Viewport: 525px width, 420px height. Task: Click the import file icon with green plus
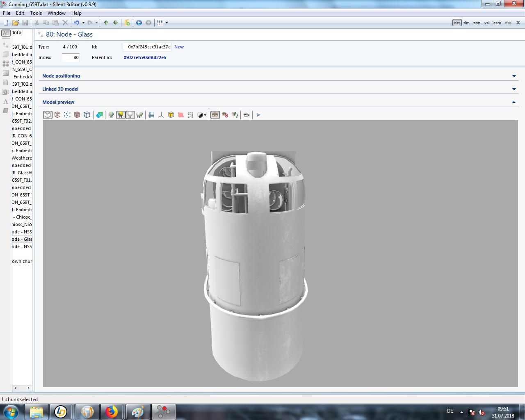point(127,23)
